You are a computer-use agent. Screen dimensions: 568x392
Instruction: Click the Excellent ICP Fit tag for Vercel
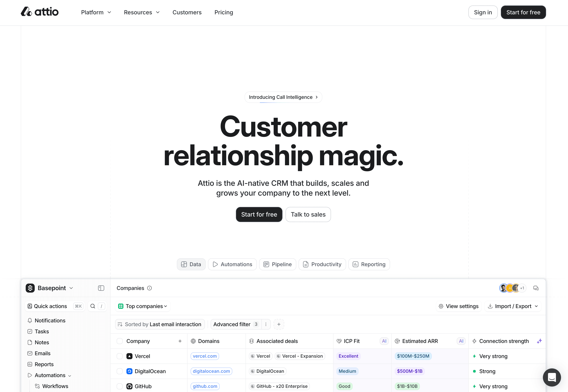click(x=348, y=356)
